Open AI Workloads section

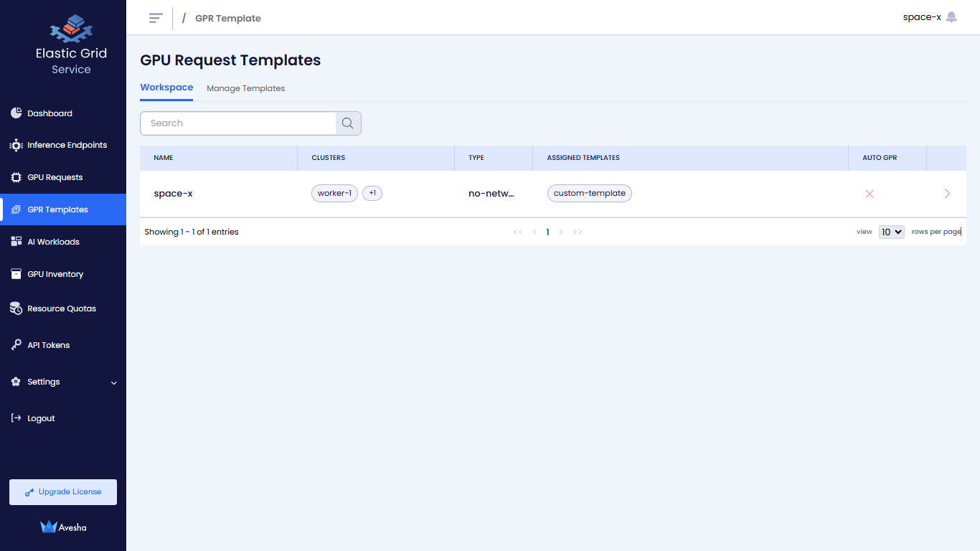pos(53,242)
